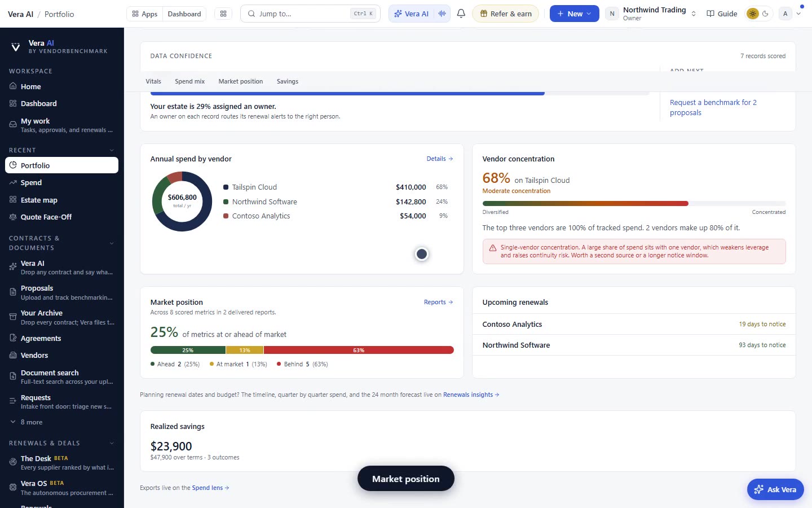Open Spend via trend-line icon

point(13,182)
